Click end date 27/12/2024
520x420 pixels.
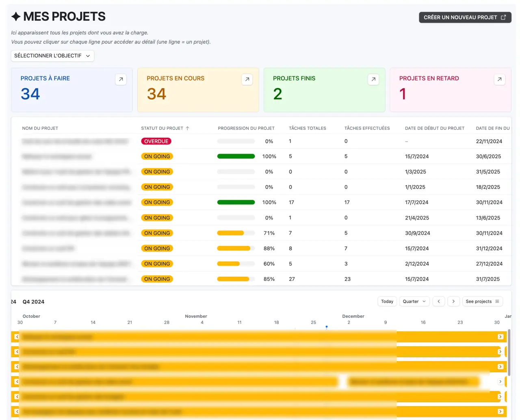tap(489, 264)
